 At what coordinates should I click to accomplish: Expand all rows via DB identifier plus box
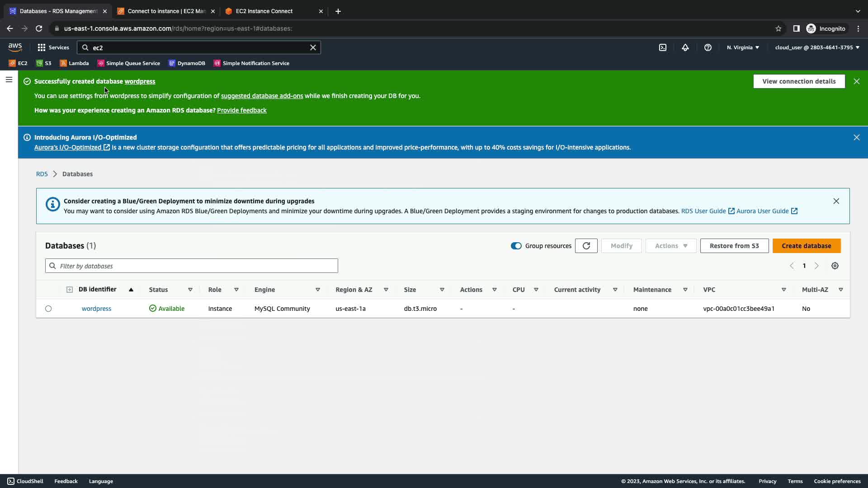click(69, 290)
